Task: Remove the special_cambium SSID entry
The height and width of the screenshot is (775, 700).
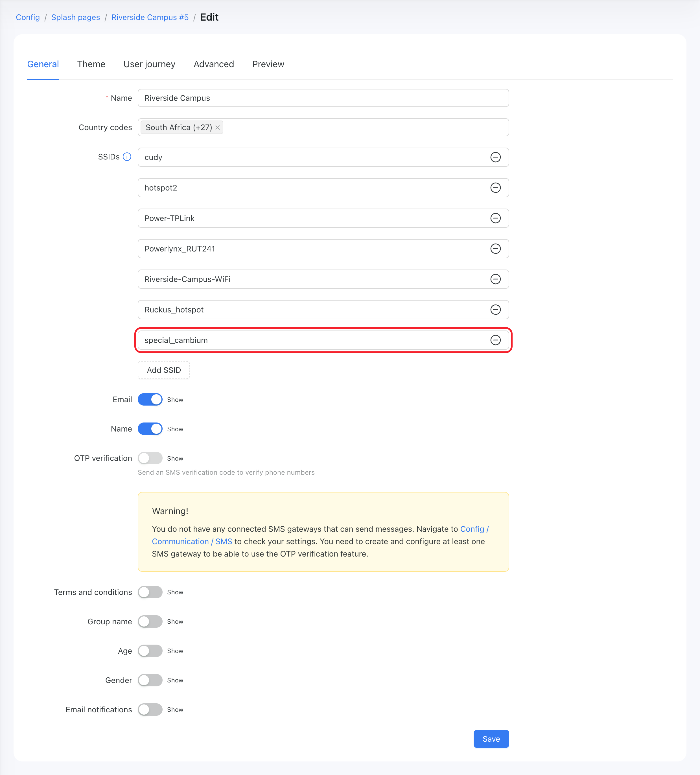Action: [495, 340]
